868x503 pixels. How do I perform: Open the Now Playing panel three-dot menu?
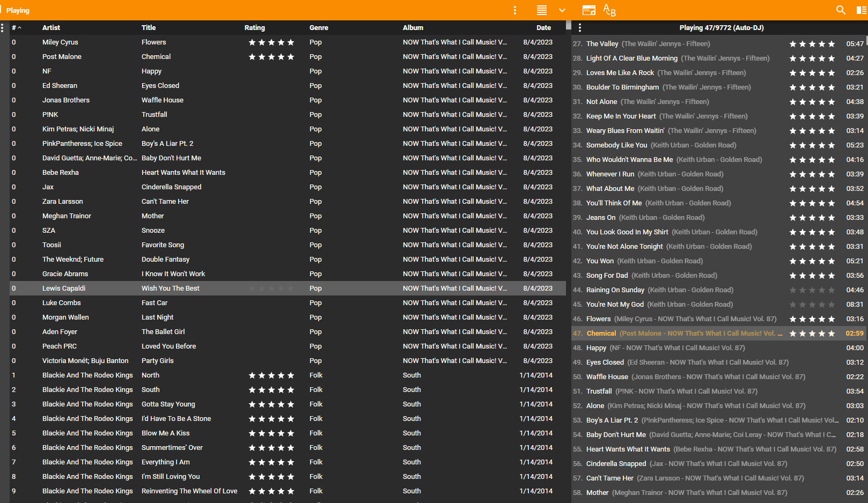(x=580, y=28)
